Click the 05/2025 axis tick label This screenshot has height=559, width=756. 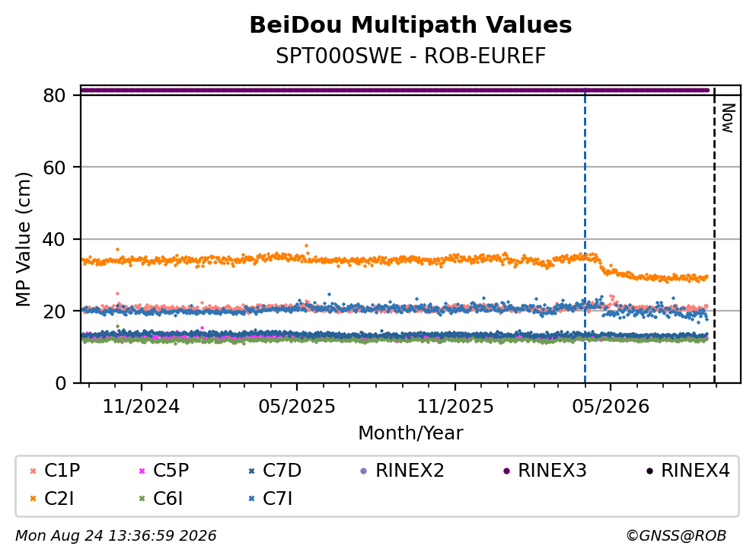point(296,407)
